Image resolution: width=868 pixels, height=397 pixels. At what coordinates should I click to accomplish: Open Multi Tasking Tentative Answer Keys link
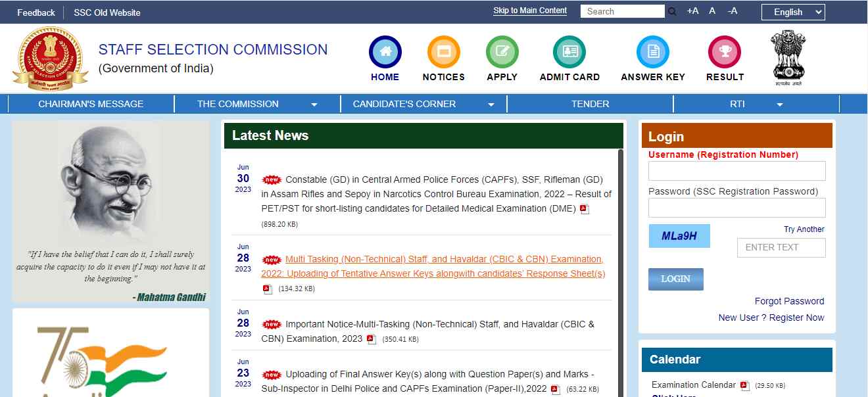click(x=433, y=266)
